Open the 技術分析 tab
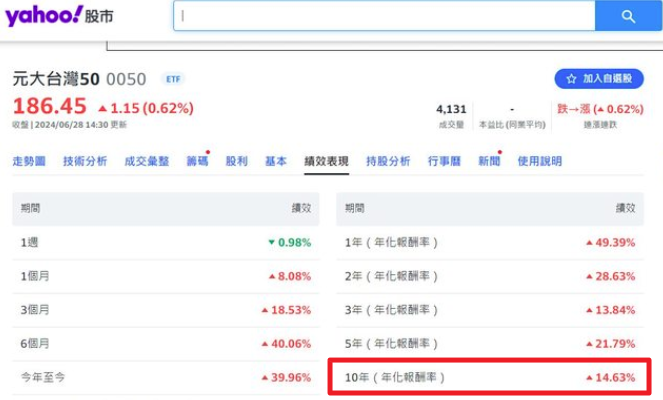The height and width of the screenshot is (400, 663). [x=85, y=161]
